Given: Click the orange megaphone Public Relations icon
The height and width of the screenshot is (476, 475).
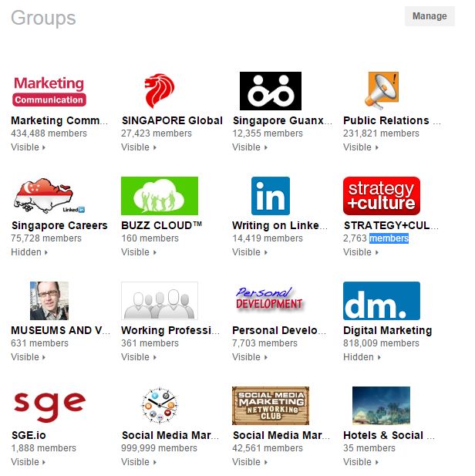Looking at the screenshot, I should tap(382, 91).
